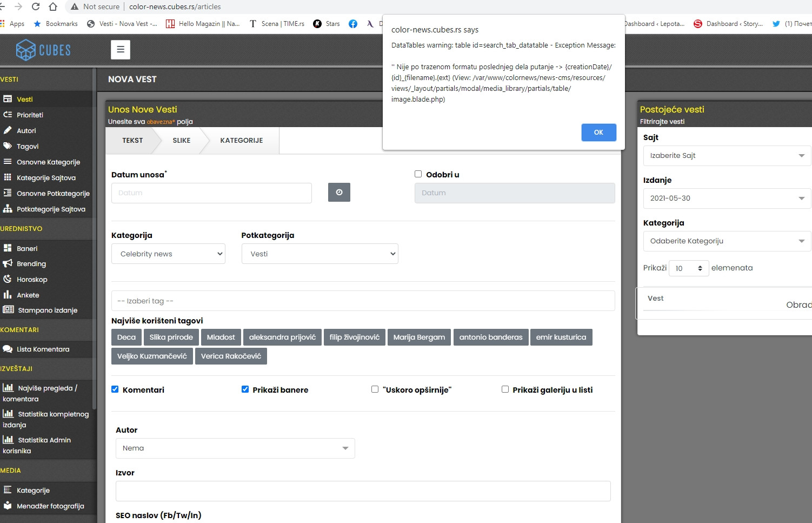The width and height of the screenshot is (812, 523).
Task: Expand the Potkategorija dropdown showing Vesti
Action: click(x=320, y=254)
